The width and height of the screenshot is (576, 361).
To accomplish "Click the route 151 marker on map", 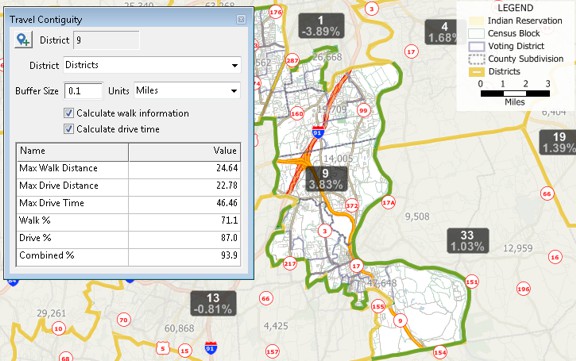I will click(472, 282).
